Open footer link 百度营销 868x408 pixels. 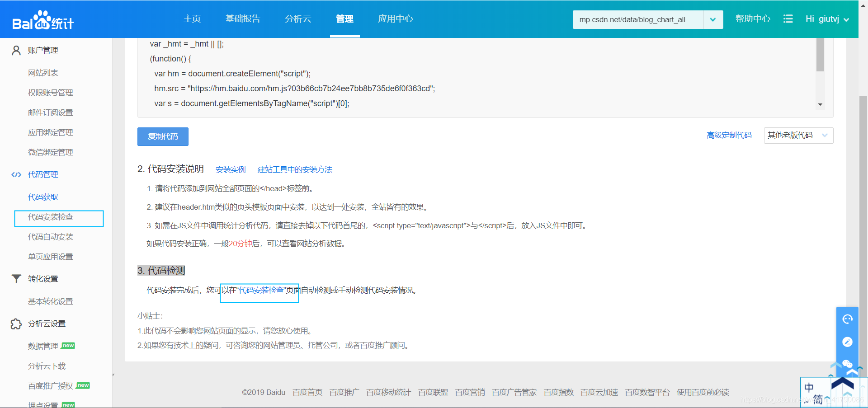[470, 392]
